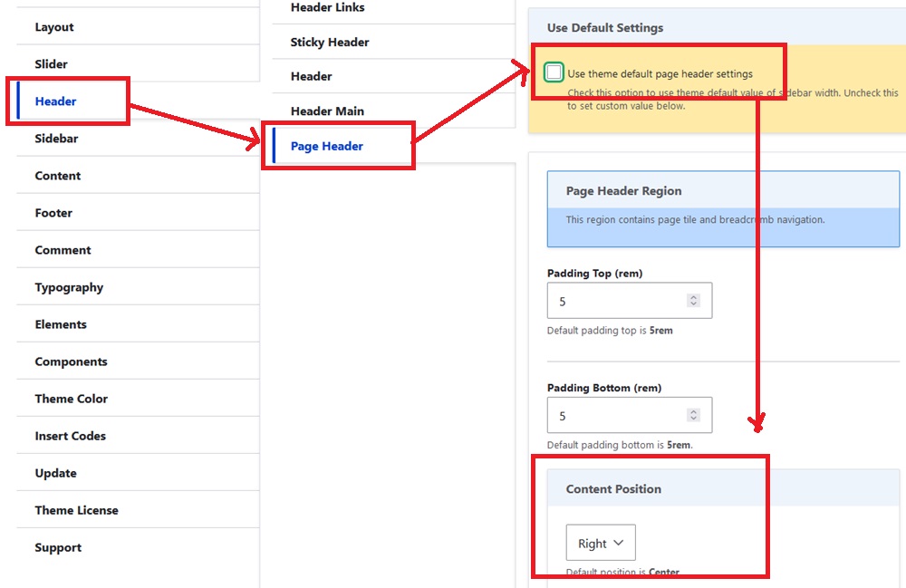This screenshot has width=906, height=588.
Task: Open the Theme Color tab
Action: point(72,399)
